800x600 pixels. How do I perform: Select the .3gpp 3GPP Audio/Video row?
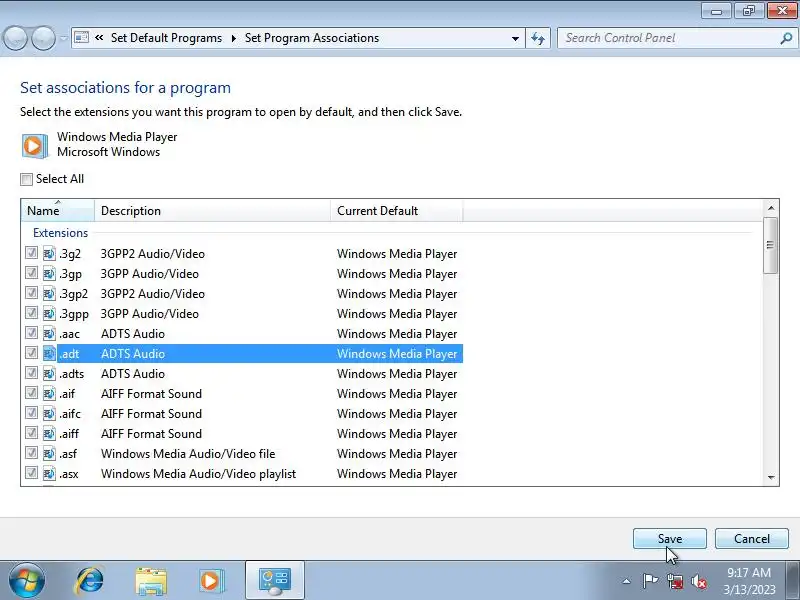point(244,313)
